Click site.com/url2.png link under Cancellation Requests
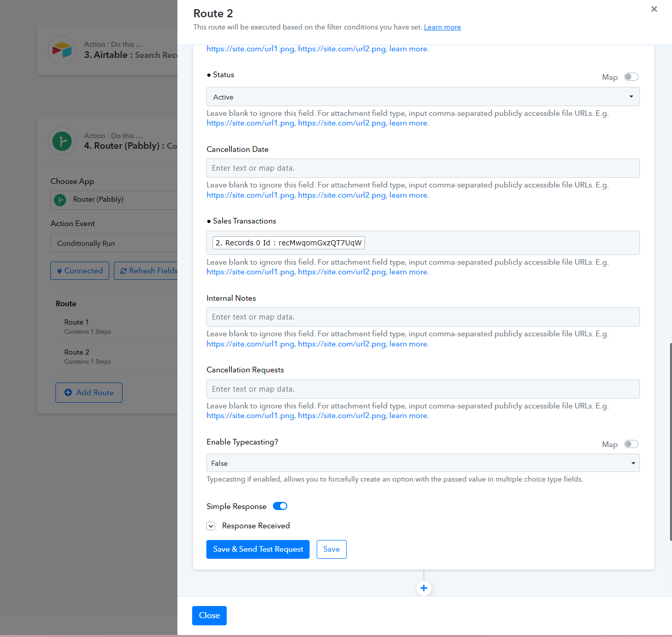 pos(342,416)
